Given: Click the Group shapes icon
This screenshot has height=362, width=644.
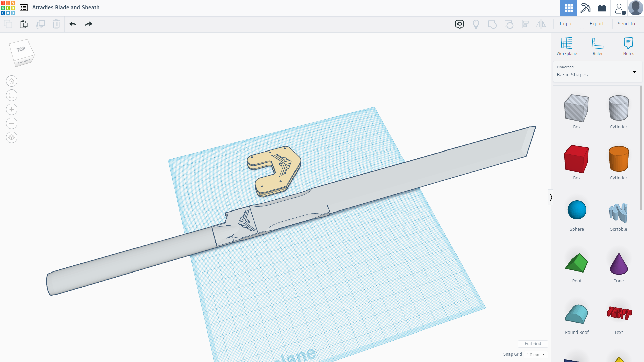Looking at the screenshot, I should pos(492,24).
